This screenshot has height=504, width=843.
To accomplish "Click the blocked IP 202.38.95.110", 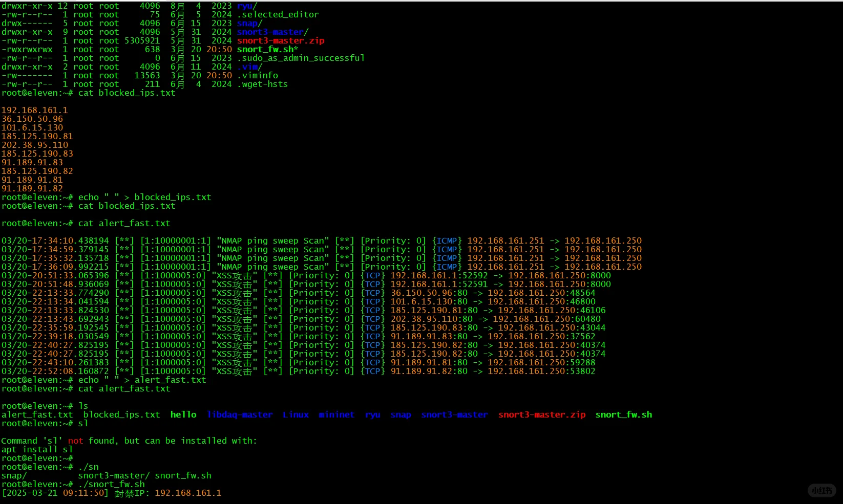I will coord(35,145).
